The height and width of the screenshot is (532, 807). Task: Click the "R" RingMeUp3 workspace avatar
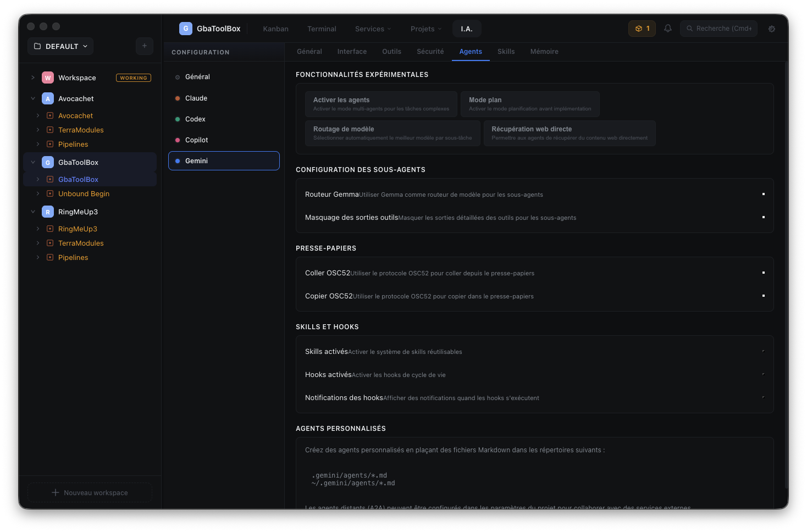point(48,212)
